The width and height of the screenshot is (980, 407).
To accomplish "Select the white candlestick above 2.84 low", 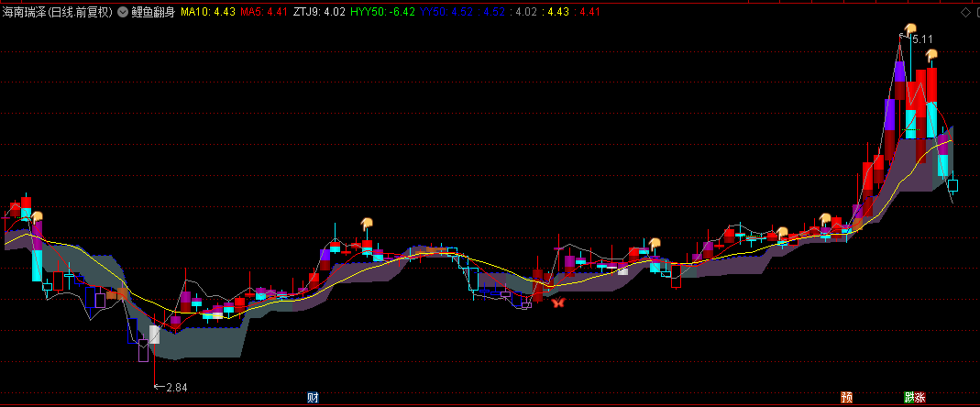I will (x=154, y=335).
